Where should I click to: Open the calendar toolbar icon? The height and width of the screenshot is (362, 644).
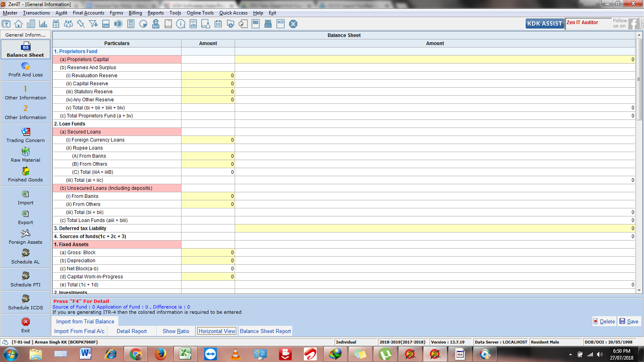tap(218, 24)
